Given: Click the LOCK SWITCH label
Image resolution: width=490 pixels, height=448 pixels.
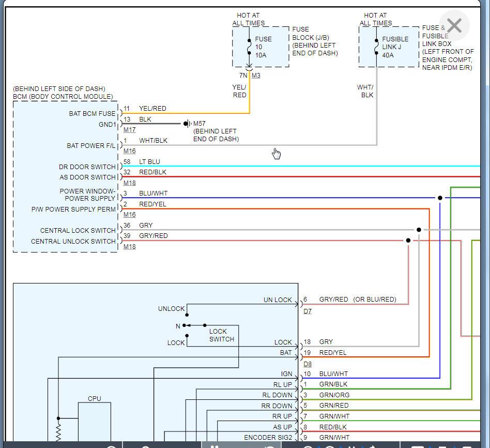Looking at the screenshot, I should [222, 335].
